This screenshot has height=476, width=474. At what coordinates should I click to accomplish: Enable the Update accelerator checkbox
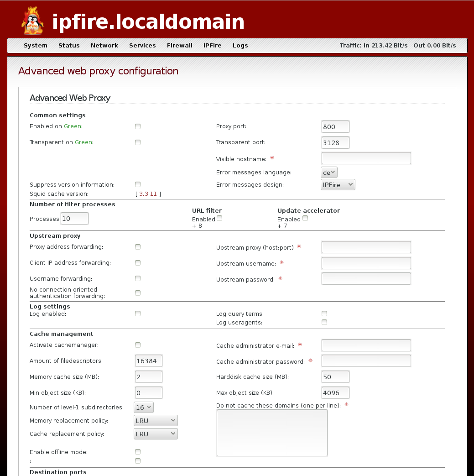pyautogui.click(x=305, y=218)
